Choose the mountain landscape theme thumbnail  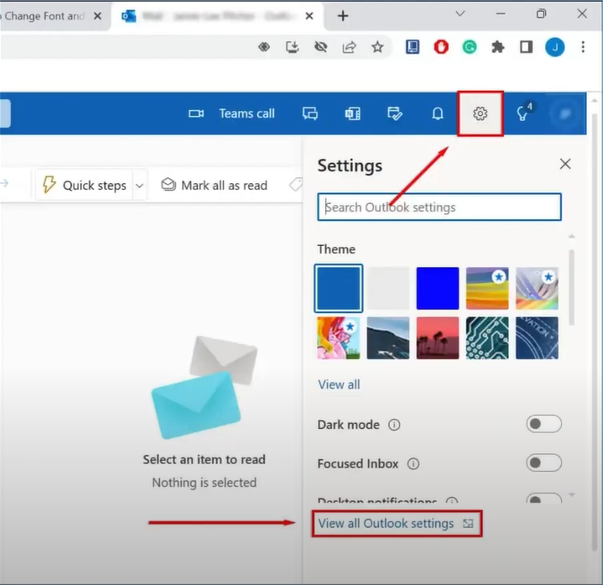tap(388, 338)
